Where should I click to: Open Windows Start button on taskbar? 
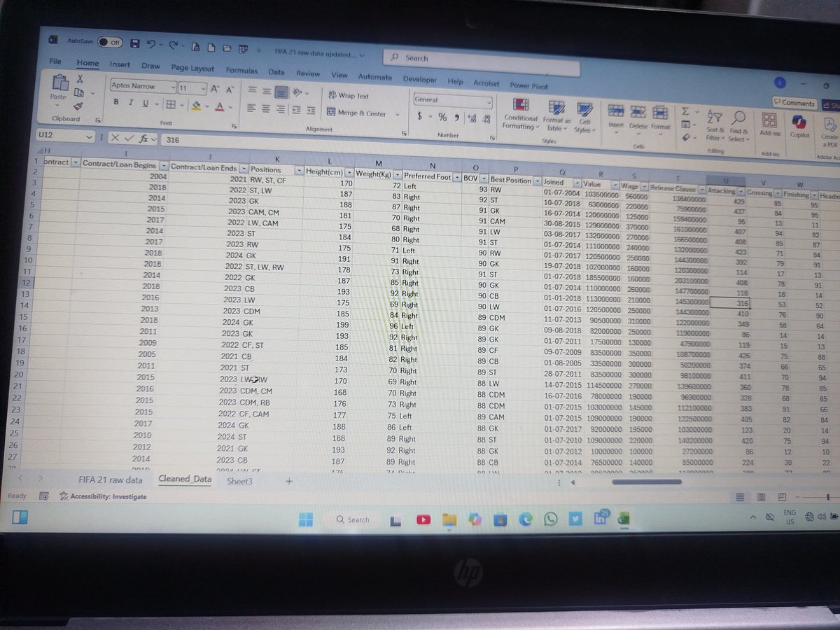tap(306, 519)
